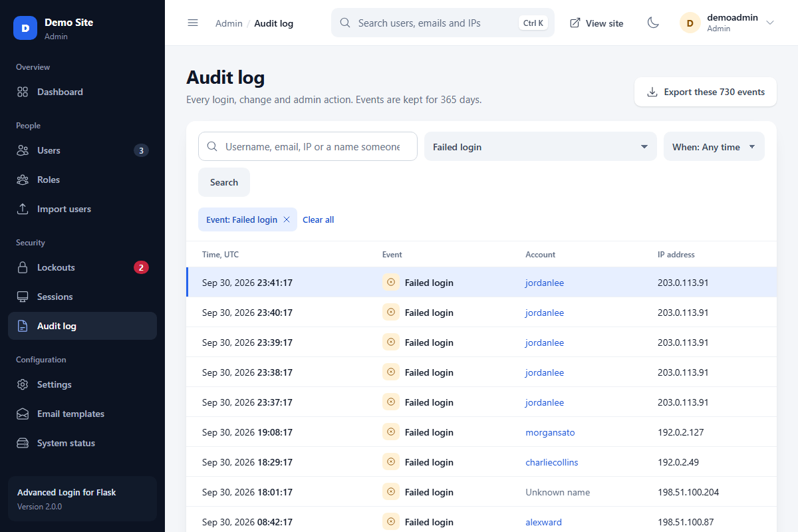Focus the top Search users, emails and IPs field
Viewport: 798px width, 532px height.
(x=443, y=23)
